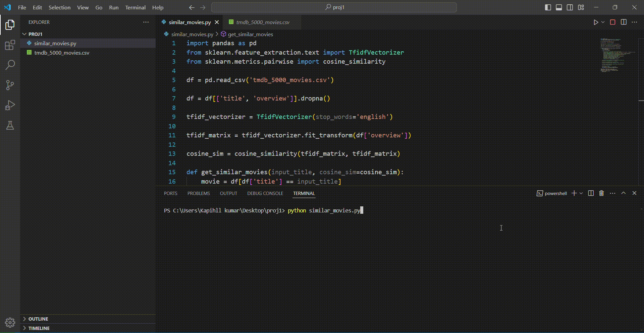Expand the OUTLINE section

[88, 319]
